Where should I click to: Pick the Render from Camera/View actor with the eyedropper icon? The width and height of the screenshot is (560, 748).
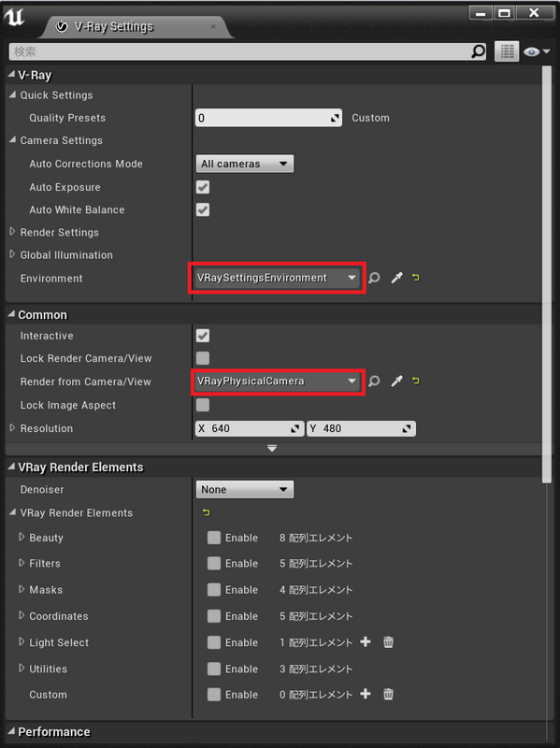[x=397, y=381]
